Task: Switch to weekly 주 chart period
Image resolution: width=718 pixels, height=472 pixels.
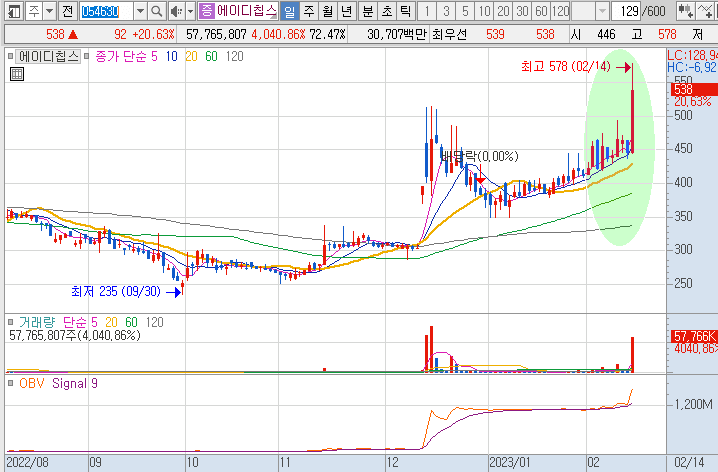Action: point(309,11)
